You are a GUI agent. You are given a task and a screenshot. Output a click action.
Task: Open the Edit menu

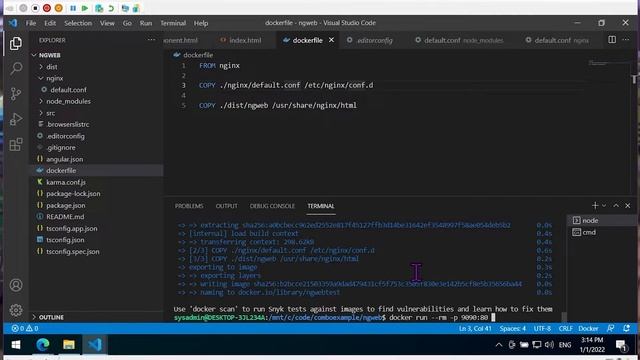point(50,23)
